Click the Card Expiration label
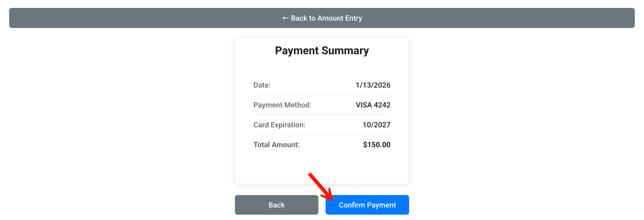Image resolution: width=644 pixels, height=220 pixels. pyautogui.click(x=279, y=125)
